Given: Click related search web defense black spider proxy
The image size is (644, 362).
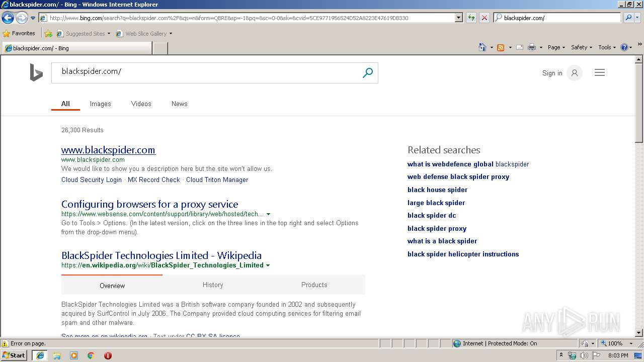Looking at the screenshot, I should click(x=458, y=177).
